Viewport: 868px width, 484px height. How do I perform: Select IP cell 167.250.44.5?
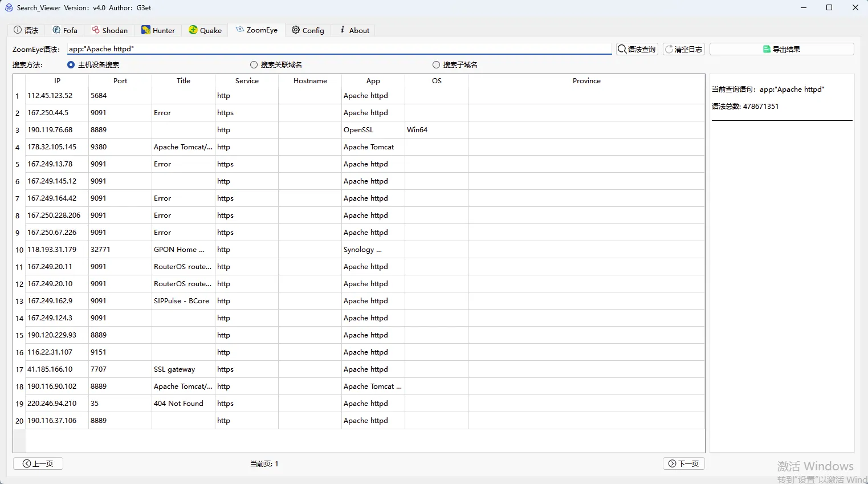pyautogui.click(x=57, y=113)
